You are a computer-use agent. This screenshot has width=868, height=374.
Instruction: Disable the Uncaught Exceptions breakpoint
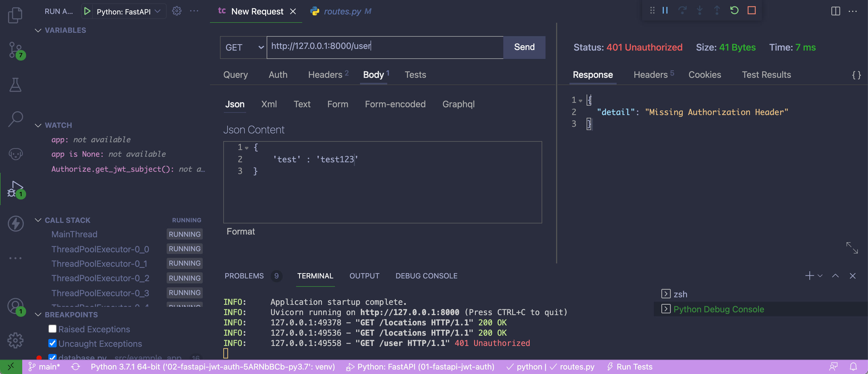[x=52, y=343]
